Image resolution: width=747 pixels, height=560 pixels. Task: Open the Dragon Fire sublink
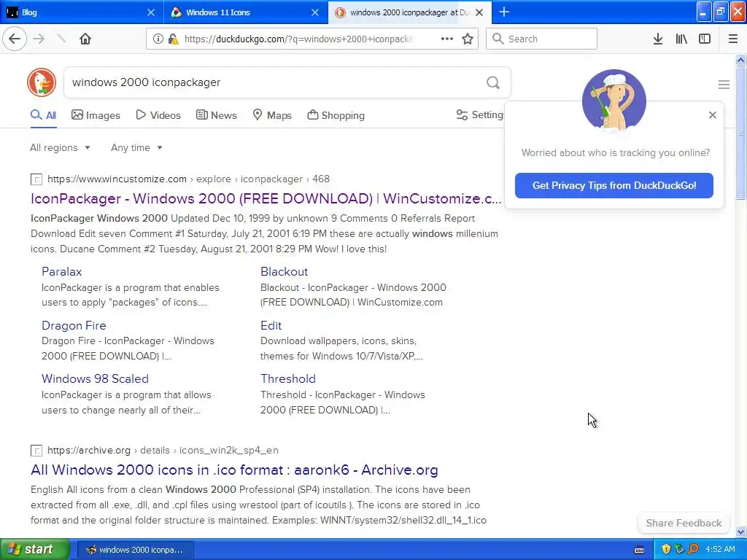click(x=74, y=325)
